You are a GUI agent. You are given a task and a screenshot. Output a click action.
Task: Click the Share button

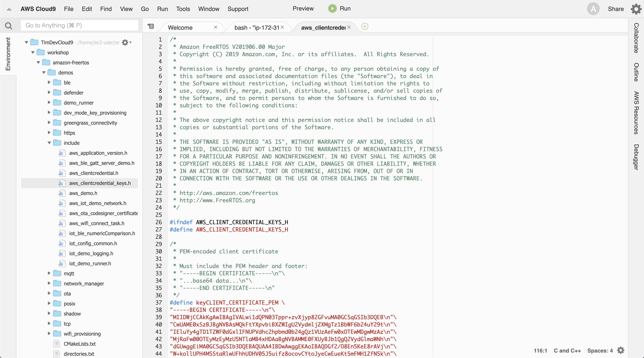pyautogui.click(x=615, y=9)
